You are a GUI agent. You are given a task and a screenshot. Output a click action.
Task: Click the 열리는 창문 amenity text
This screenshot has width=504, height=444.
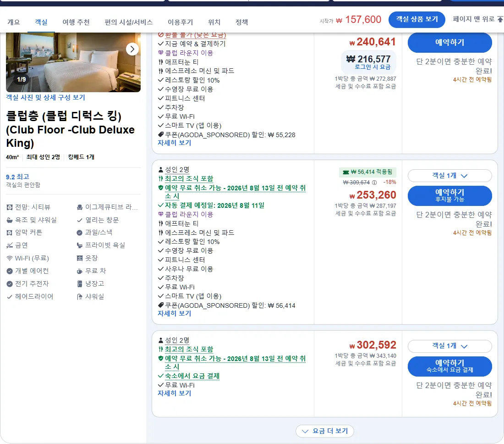102,220
